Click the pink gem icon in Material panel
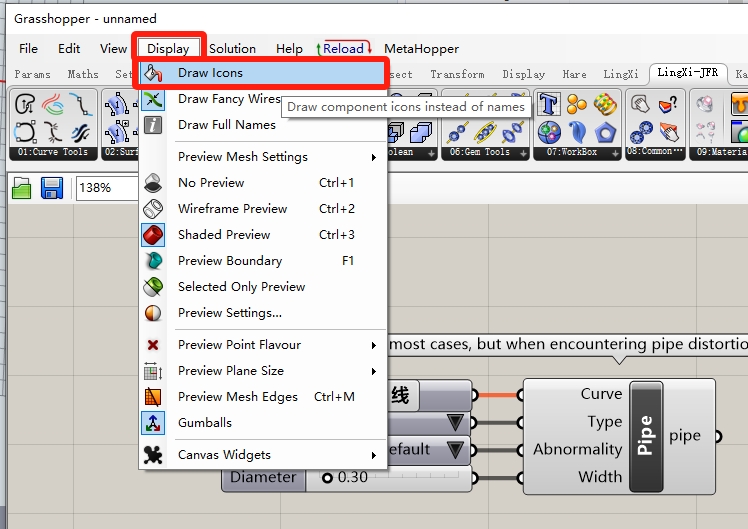 [x=705, y=104]
